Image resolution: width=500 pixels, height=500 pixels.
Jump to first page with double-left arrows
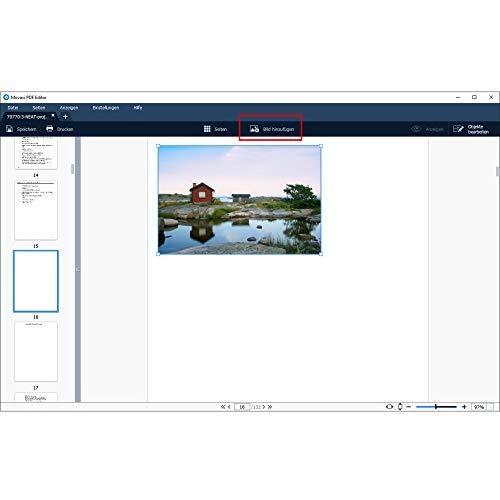223,407
